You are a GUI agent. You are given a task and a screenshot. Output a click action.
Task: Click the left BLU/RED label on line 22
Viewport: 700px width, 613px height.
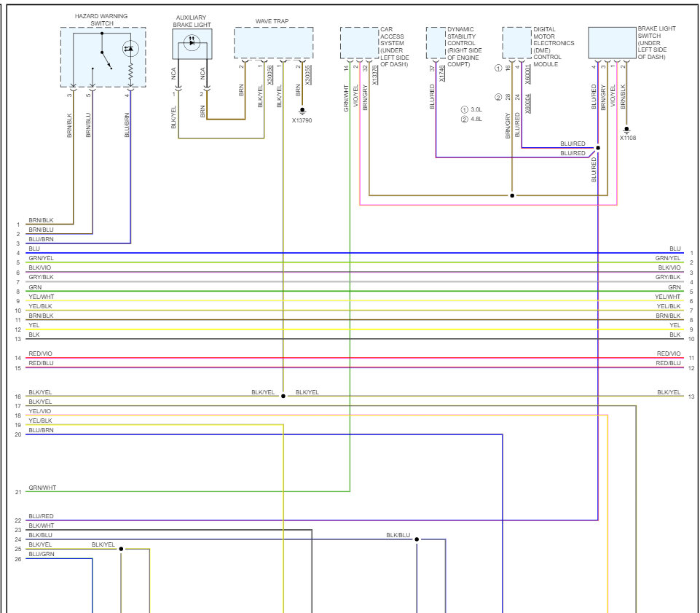click(41, 516)
